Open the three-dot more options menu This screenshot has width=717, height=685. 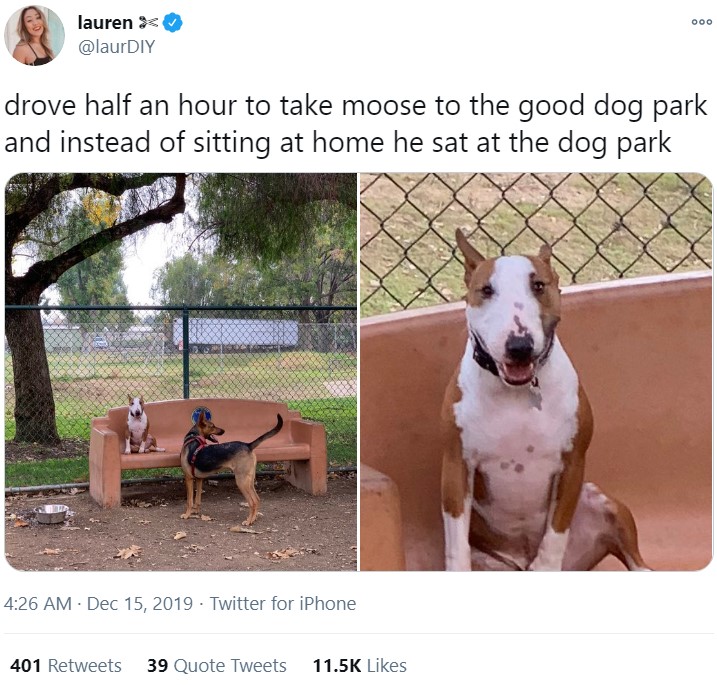coord(701,22)
